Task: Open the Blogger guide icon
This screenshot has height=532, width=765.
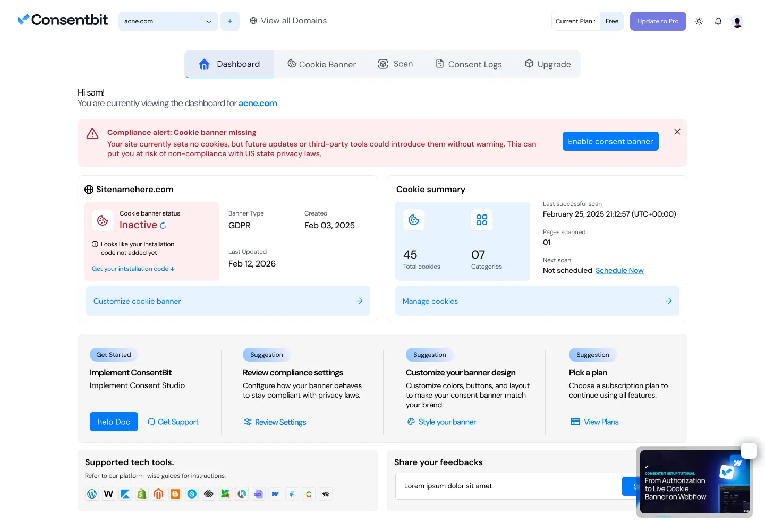Action: tap(175, 494)
